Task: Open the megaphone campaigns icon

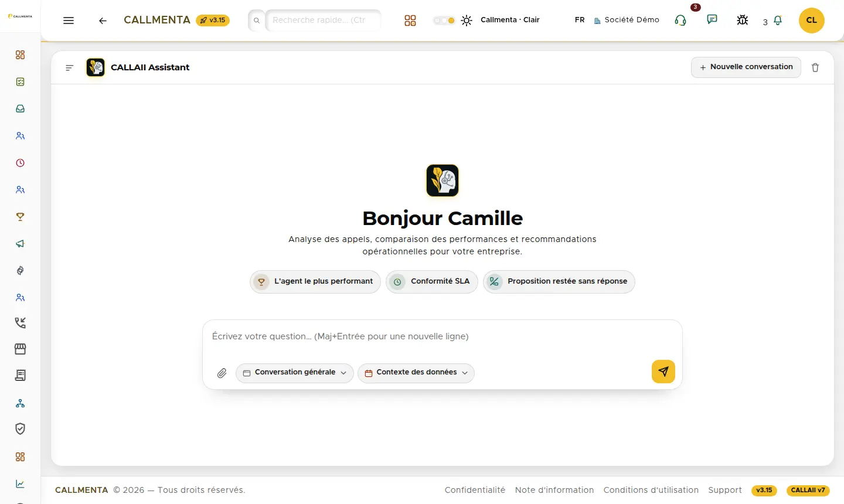Action: pyautogui.click(x=21, y=244)
